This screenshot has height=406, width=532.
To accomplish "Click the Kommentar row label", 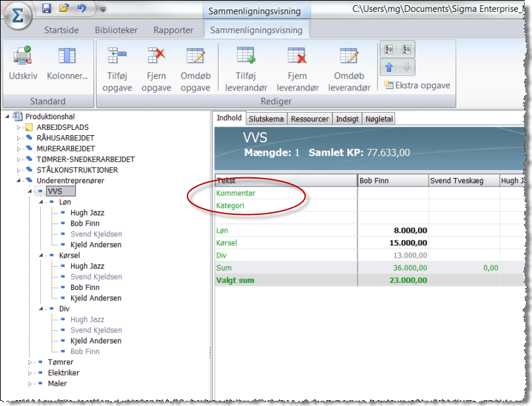I will (236, 193).
